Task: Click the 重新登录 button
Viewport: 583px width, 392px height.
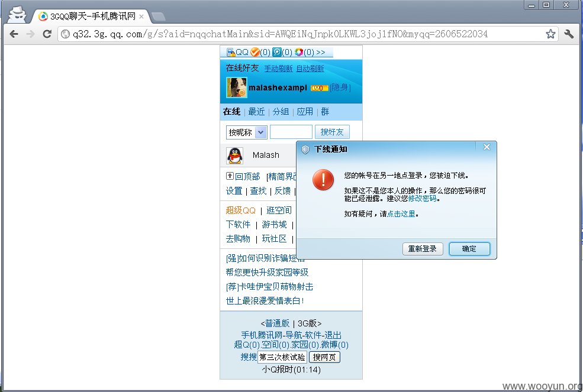Action: pos(423,249)
